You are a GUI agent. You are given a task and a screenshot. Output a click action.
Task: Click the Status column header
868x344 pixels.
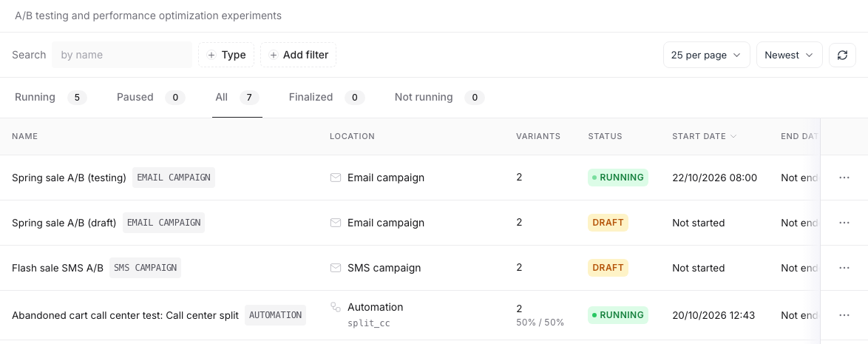[605, 136]
